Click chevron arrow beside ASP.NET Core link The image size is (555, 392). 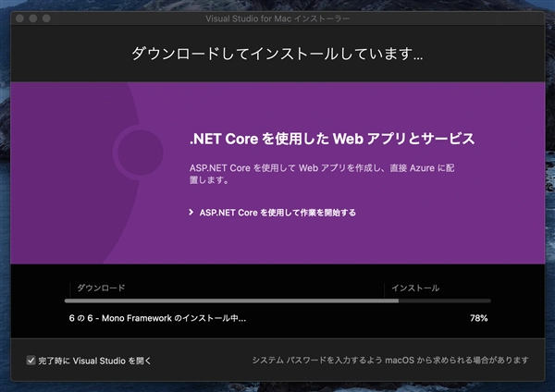(x=191, y=213)
